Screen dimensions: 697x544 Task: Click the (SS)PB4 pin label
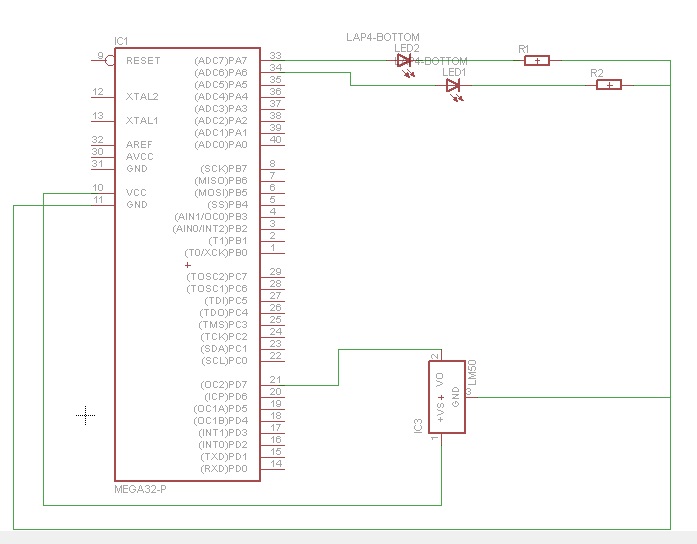coord(227,204)
